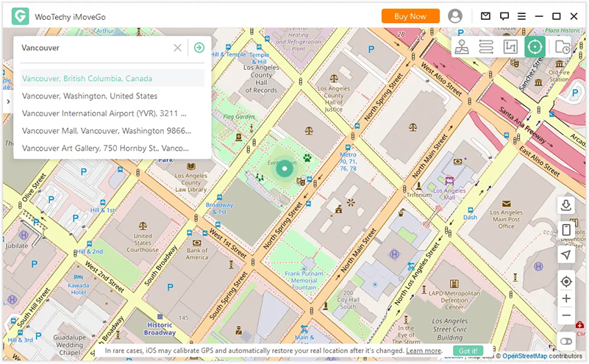Screen dimensions: 589x364
Task: Open the device management phone icon
Action: pyautogui.click(x=566, y=230)
